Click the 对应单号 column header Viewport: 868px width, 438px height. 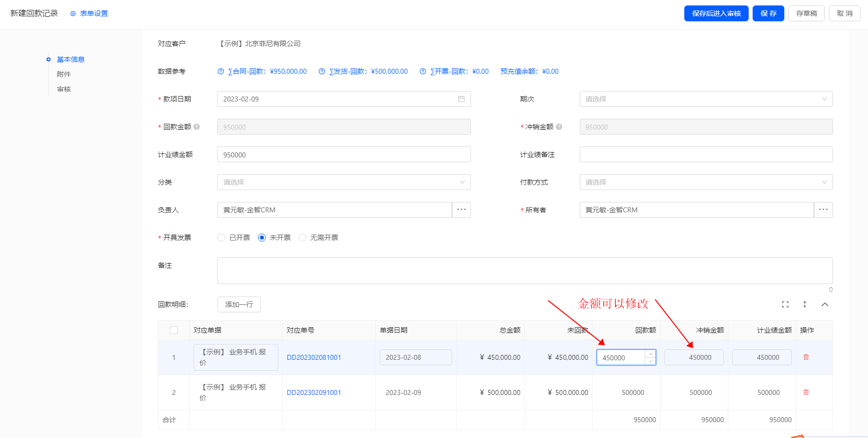(x=329, y=330)
